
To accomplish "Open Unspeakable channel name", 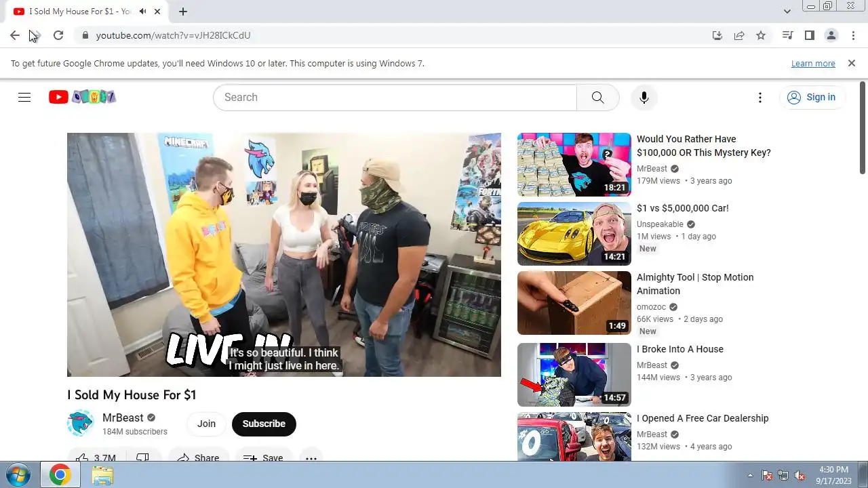I will click(x=660, y=224).
